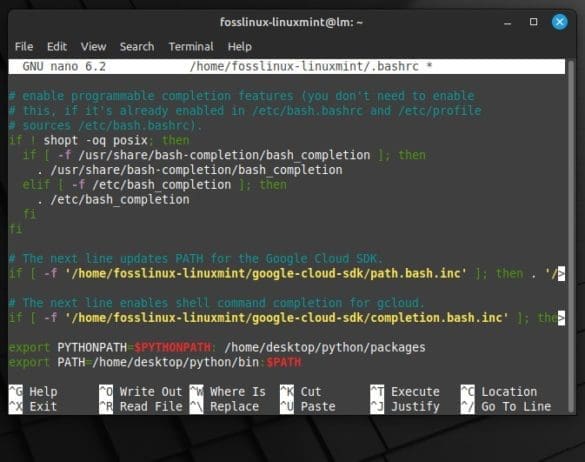
Task: Click the ^X Exit shortcut
Action: pyautogui.click(x=33, y=407)
